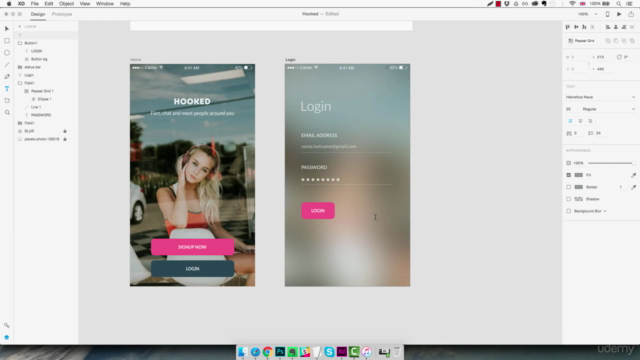Viewport: 640px width, 360px height.
Task: Click the font size field
Action: (x=571, y=109)
